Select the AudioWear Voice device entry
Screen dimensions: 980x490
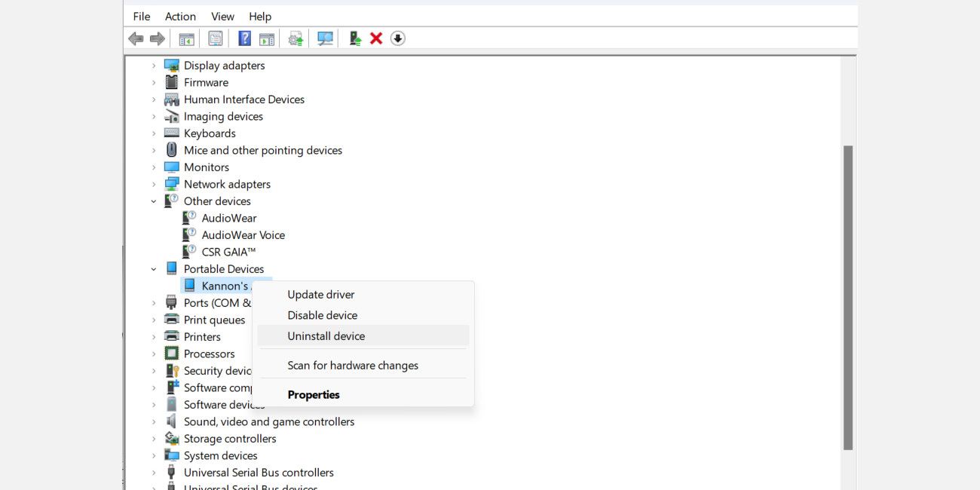coord(243,234)
